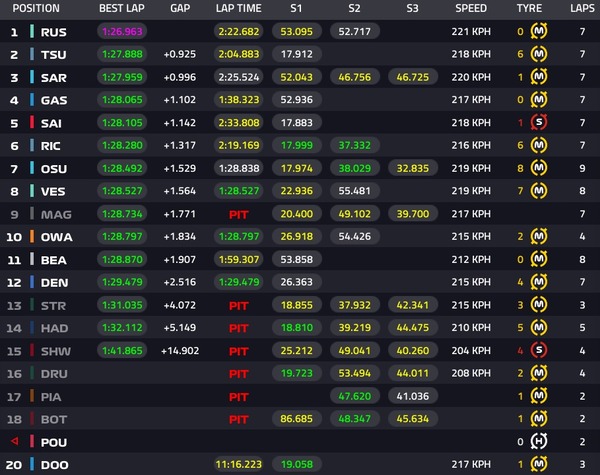Select driver RUS in first position
This screenshot has height=475, width=600.
tap(54, 32)
